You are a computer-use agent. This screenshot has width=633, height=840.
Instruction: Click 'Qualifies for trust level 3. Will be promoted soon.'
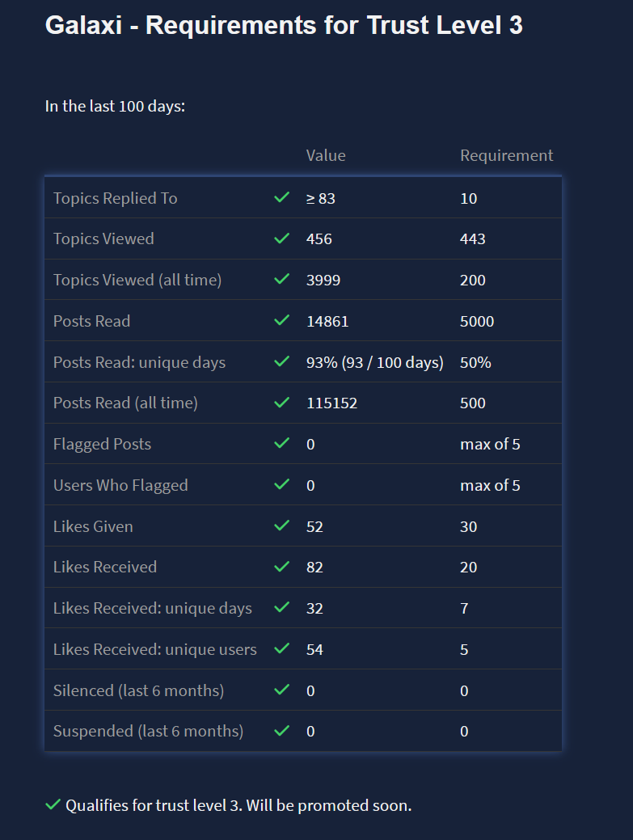click(x=238, y=805)
